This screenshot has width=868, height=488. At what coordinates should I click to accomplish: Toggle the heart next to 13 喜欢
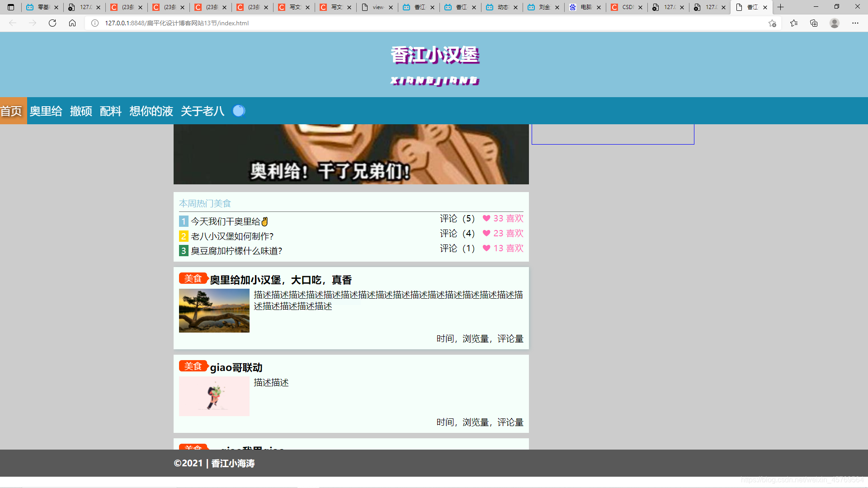[486, 249]
